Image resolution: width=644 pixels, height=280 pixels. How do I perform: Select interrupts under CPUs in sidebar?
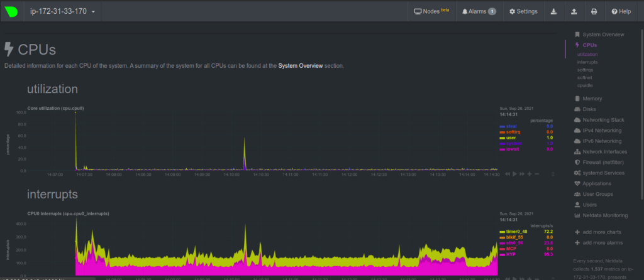coord(587,63)
